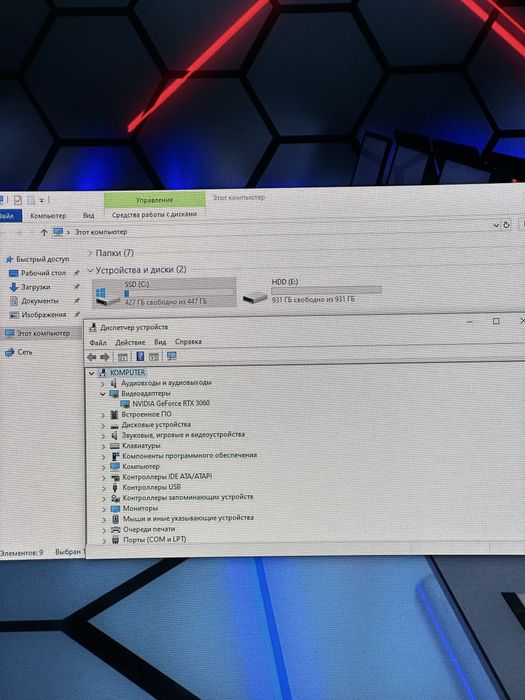Image resolution: width=525 pixels, height=700 pixels.
Task: Click the scan for hardware changes monitor icon
Action: pos(171,356)
